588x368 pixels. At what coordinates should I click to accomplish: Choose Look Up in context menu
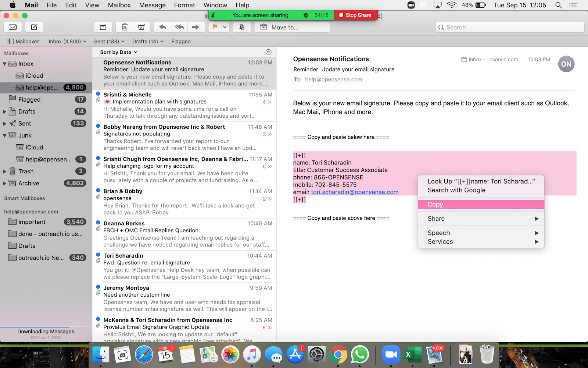coord(481,181)
